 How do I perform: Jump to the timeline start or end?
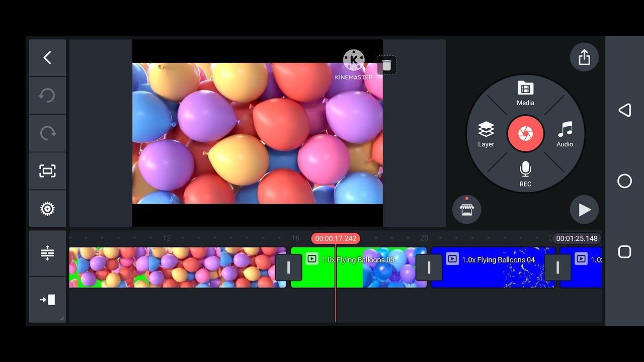[x=47, y=300]
